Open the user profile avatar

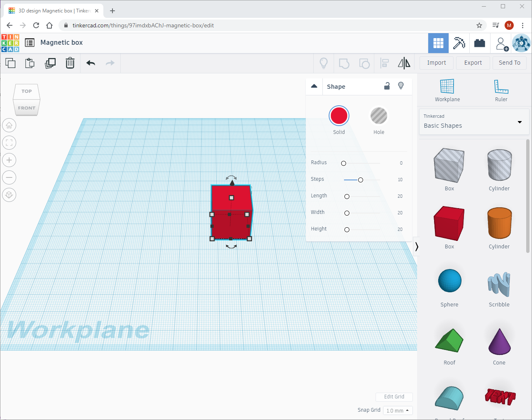pos(521,43)
